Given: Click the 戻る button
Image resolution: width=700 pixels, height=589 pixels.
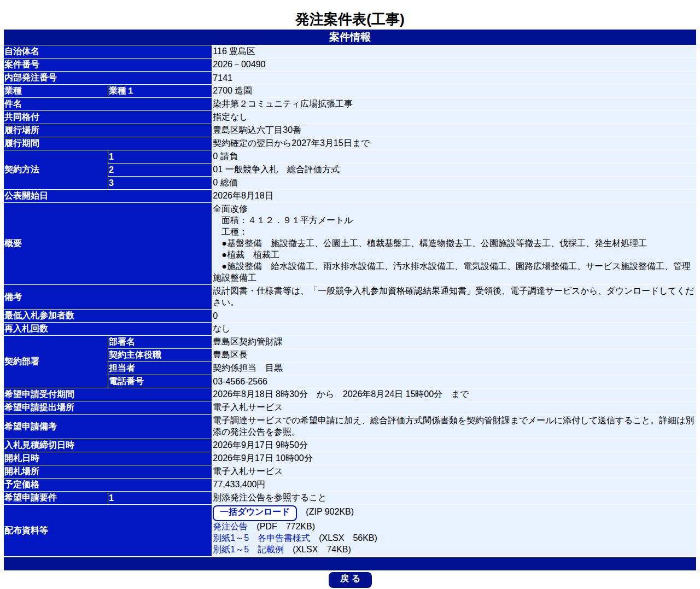Looking at the screenshot, I should 350,579.
